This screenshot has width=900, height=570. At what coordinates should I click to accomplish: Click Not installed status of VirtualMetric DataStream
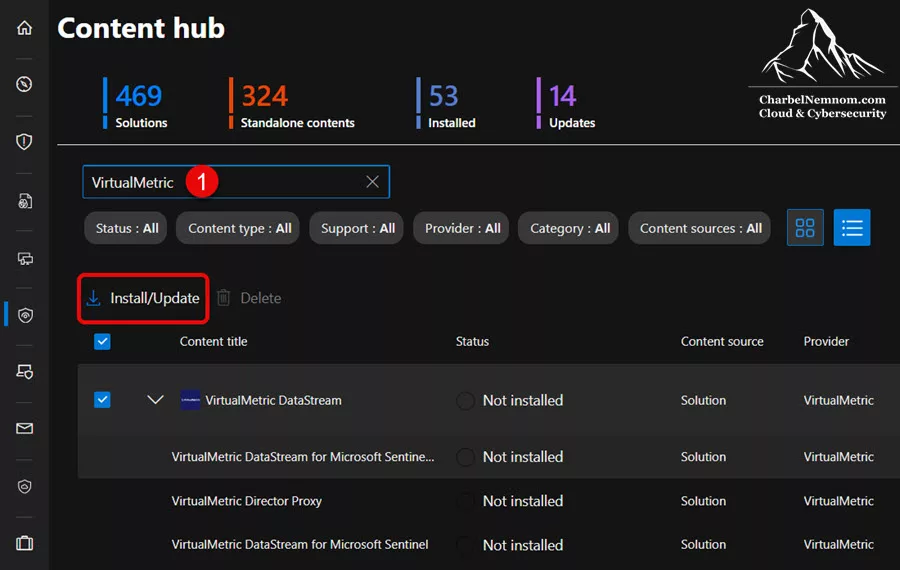522,400
